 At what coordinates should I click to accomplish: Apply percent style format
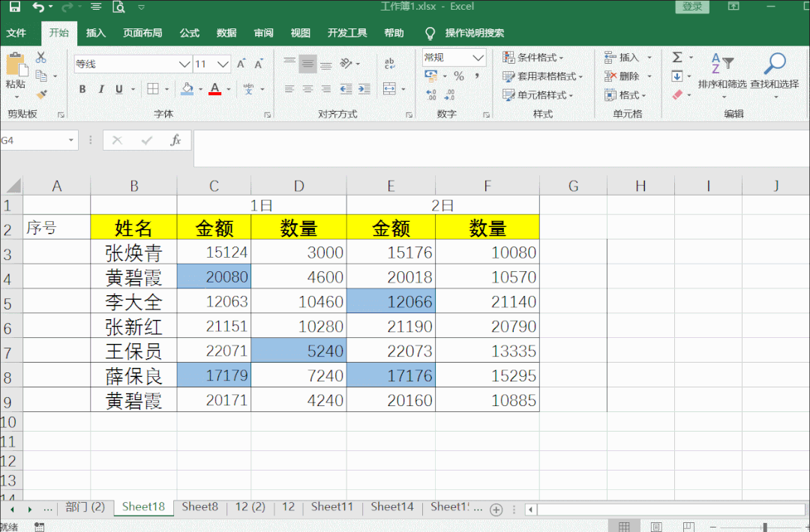tap(459, 76)
